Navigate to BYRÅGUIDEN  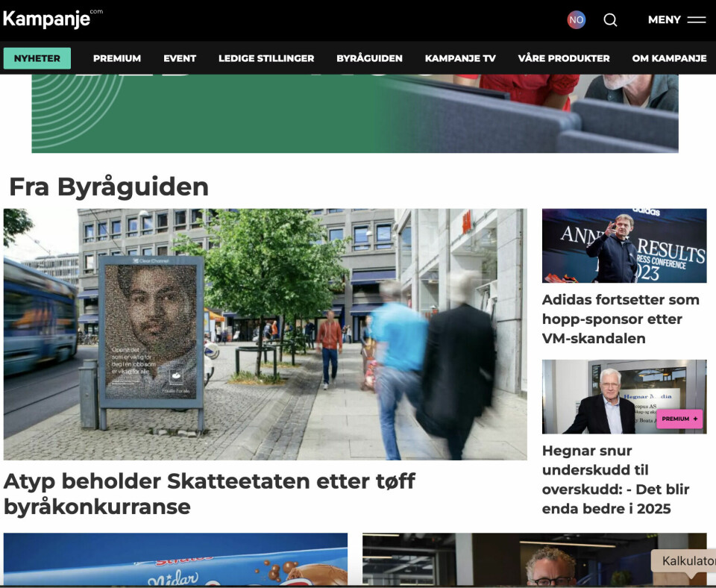pos(369,58)
